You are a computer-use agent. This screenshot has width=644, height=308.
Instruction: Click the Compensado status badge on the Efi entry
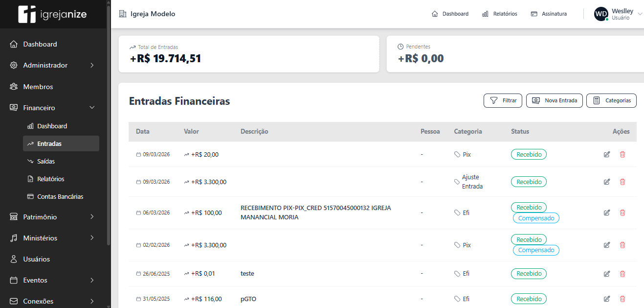click(536, 217)
